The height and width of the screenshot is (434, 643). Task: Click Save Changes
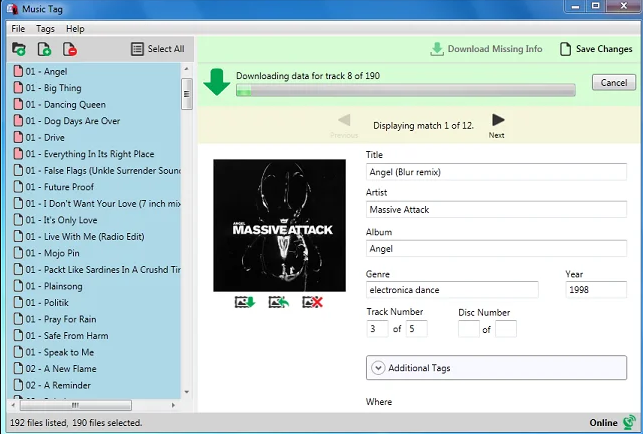[x=596, y=49]
